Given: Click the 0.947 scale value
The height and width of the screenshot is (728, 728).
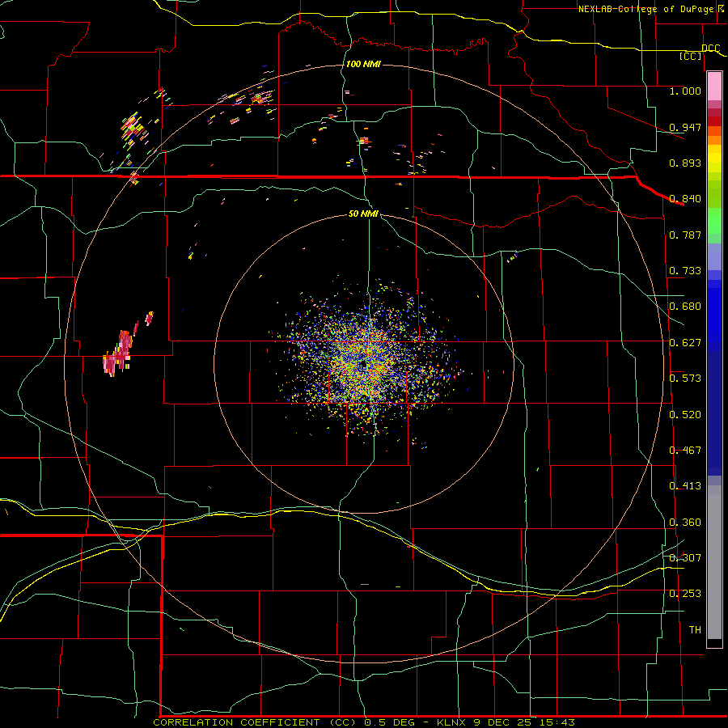Looking at the screenshot, I should (x=685, y=127).
